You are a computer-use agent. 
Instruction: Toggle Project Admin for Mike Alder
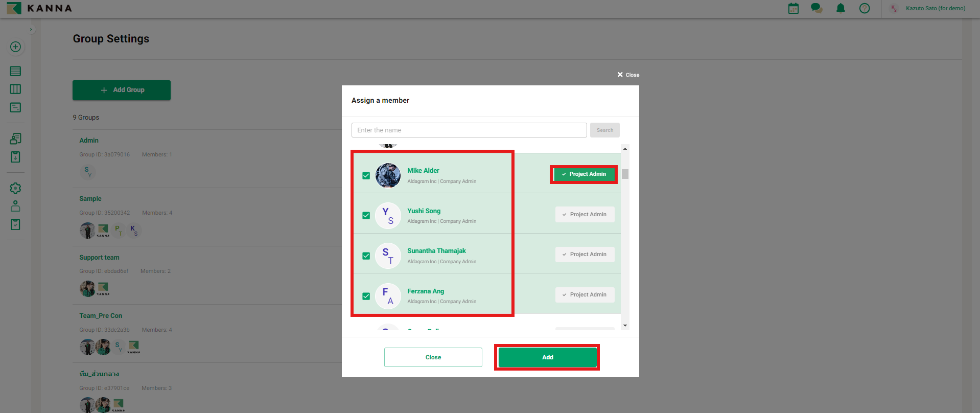point(584,174)
